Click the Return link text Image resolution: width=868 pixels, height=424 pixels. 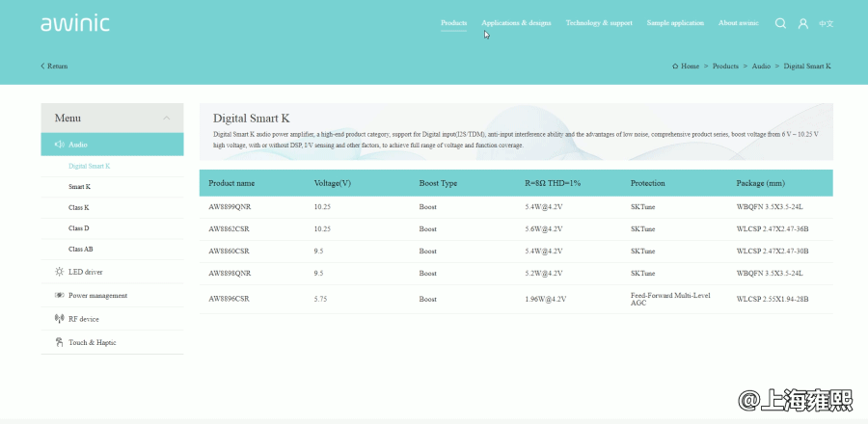point(58,66)
